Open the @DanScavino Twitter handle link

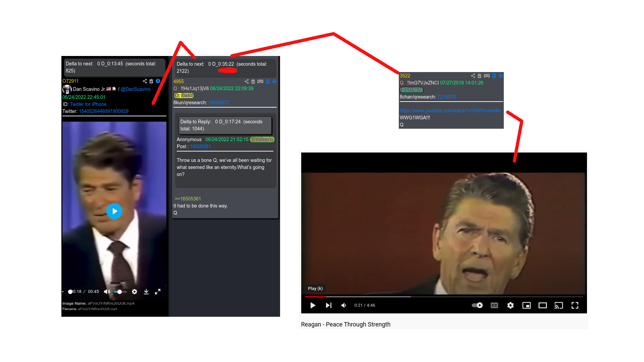136,89
